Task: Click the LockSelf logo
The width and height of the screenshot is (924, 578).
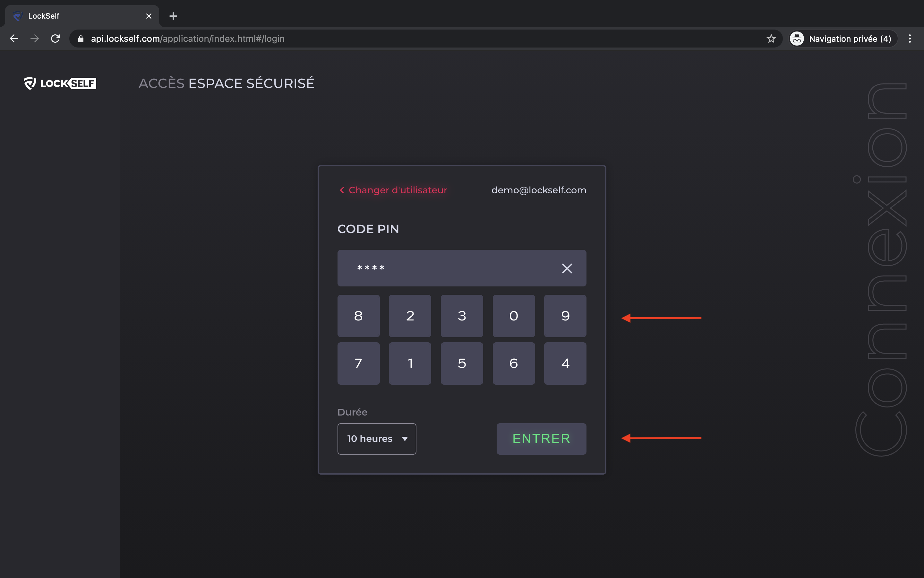Action: tap(60, 83)
